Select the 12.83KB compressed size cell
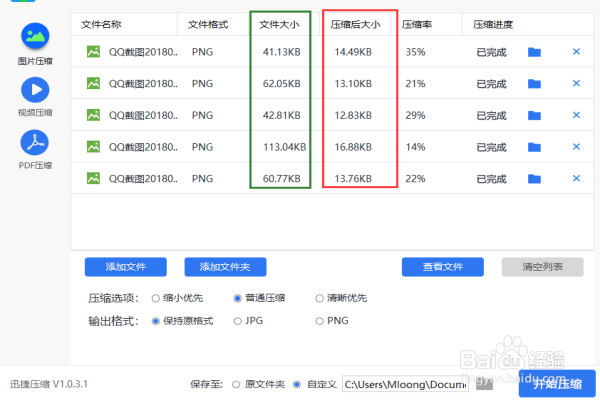Viewport: 600px width, 400px height. (x=353, y=116)
